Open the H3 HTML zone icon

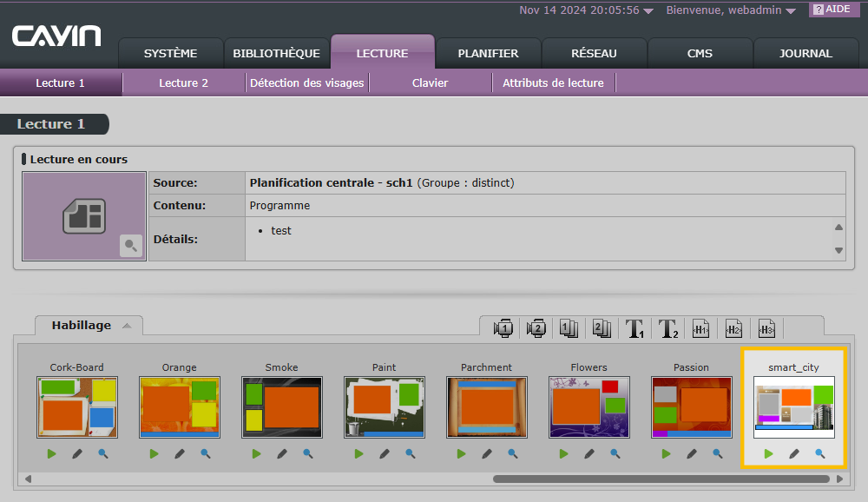tap(766, 328)
